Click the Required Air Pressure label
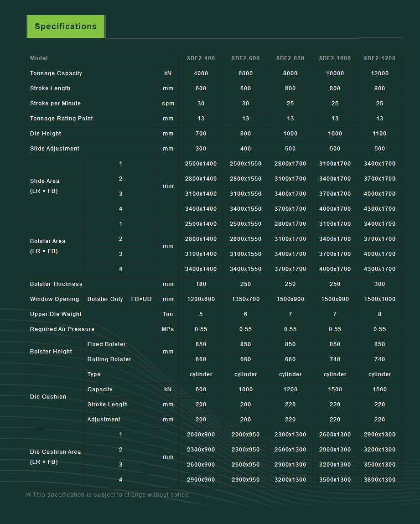This screenshot has height=524, width=420. pyautogui.click(x=62, y=329)
